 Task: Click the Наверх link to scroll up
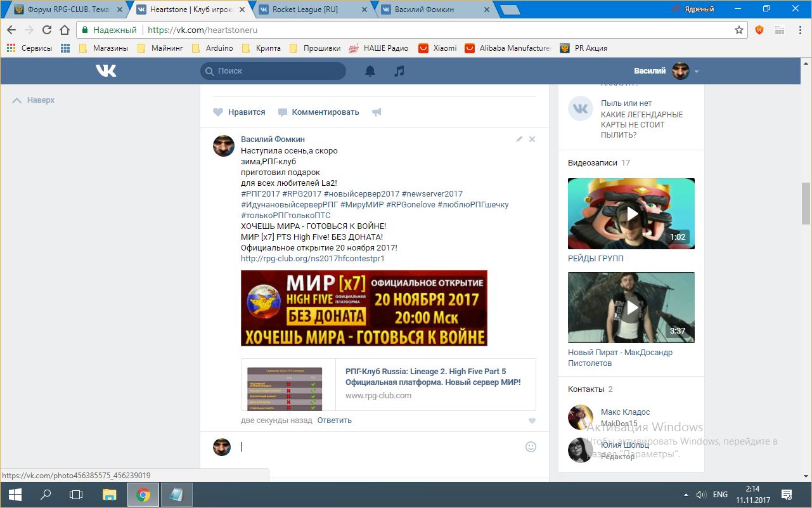(34, 100)
